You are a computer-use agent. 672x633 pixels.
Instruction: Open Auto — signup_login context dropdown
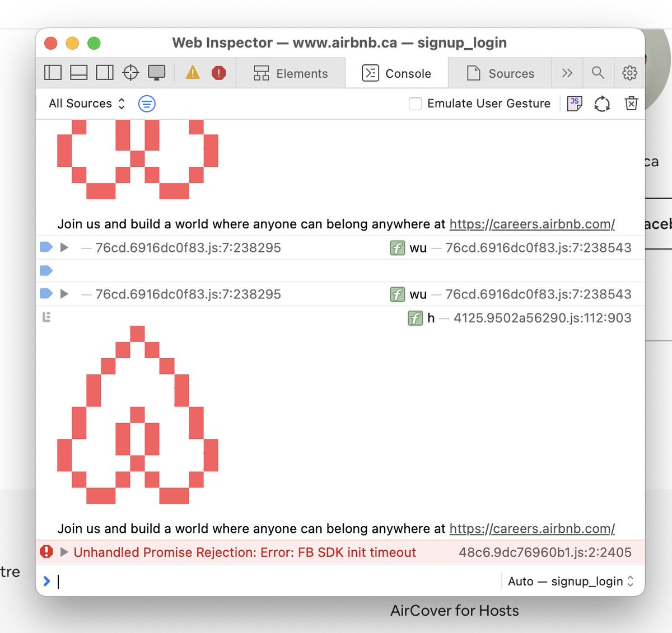[571, 581]
